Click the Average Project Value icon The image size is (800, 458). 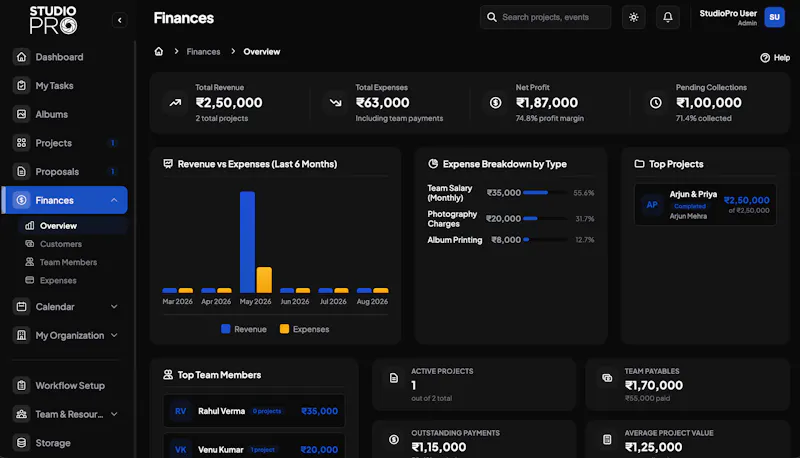607,439
